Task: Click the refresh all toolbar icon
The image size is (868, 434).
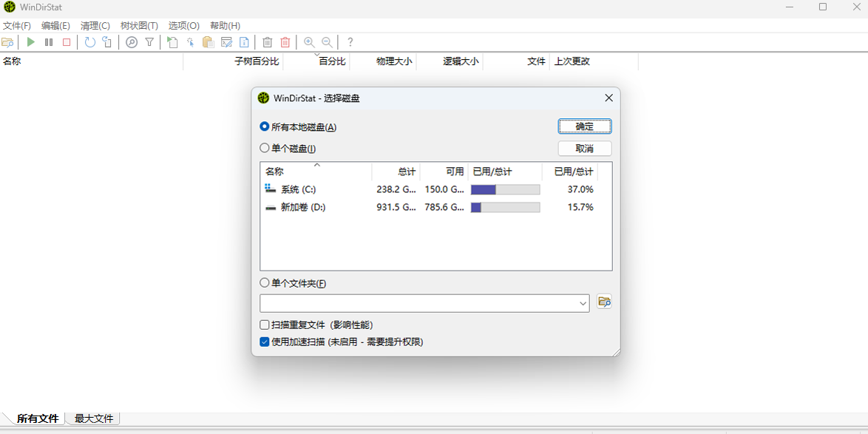Action: coord(89,42)
